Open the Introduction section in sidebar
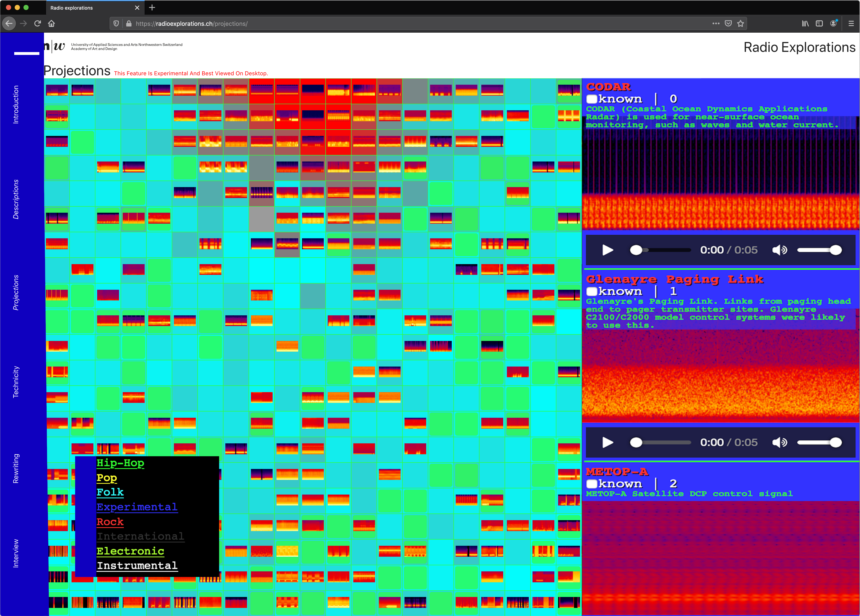The height and width of the screenshot is (616, 860). [x=16, y=104]
